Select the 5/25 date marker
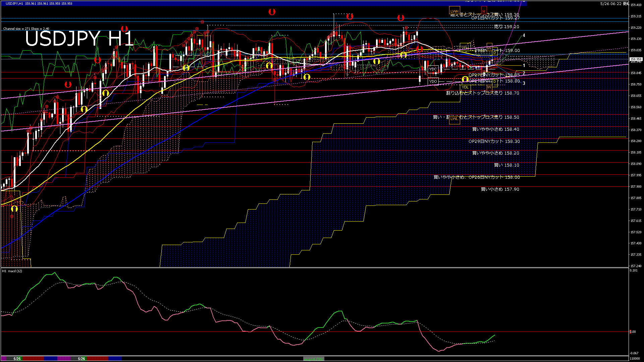644x362 pixels. coord(17,359)
